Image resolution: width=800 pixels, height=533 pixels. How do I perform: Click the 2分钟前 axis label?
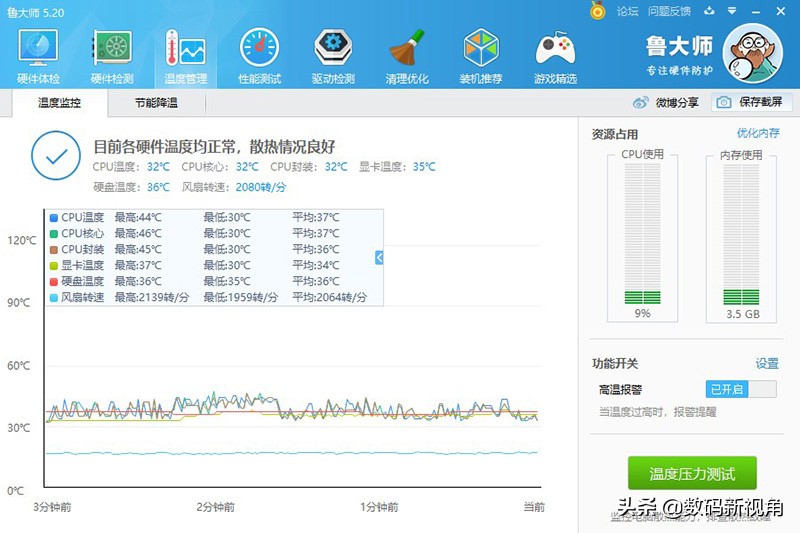pyautogui.click(x=215, y=507)
